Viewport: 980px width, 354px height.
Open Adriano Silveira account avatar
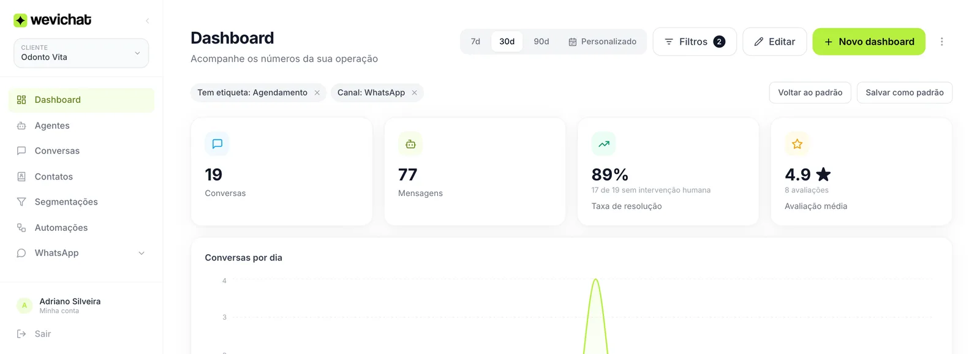click(x=24, y=306)
